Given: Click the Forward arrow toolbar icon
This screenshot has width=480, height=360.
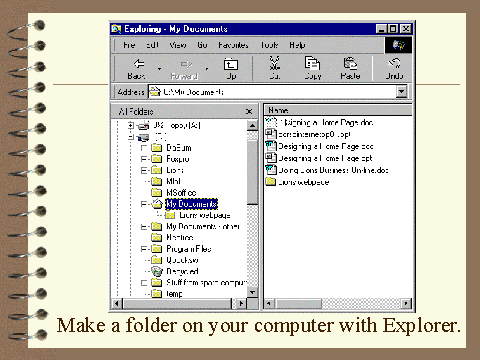Looking at the screenshot, I should point(186,64).
